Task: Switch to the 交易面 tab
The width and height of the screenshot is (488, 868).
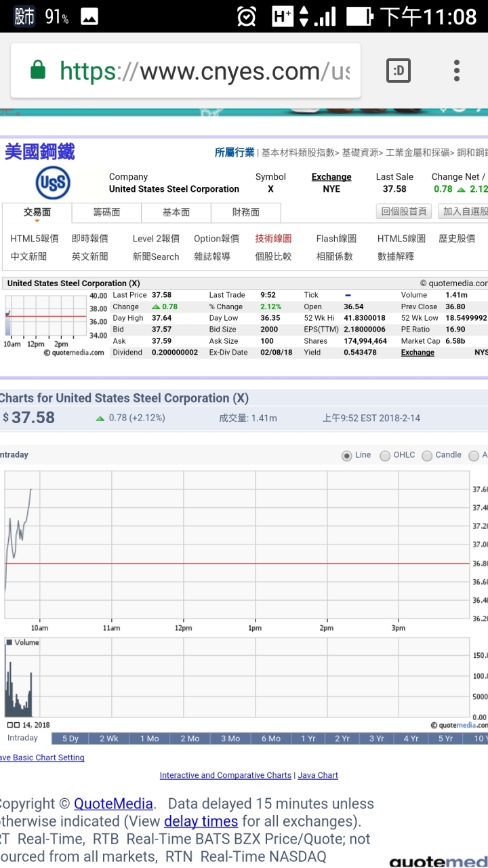Action: [37, 213]
